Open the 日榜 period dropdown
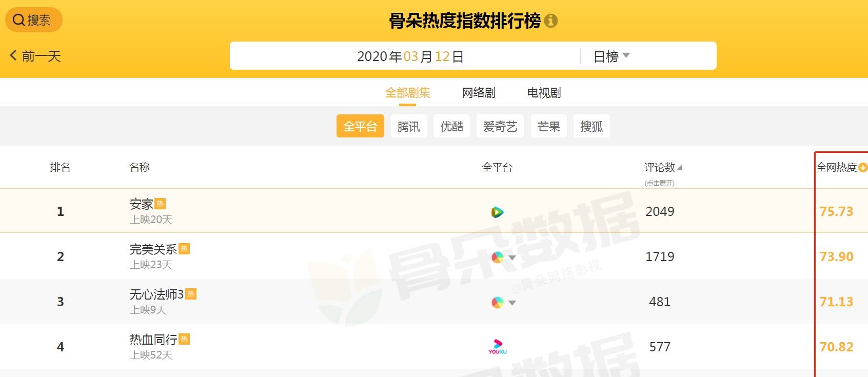Viewport: 868px width, 377px height. (611, 56)
